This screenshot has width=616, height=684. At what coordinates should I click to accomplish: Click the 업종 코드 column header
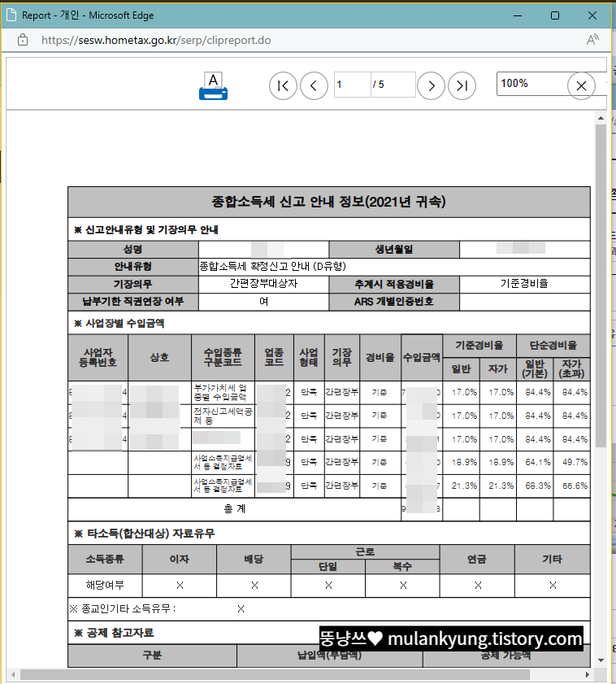[x=274, y=358]
